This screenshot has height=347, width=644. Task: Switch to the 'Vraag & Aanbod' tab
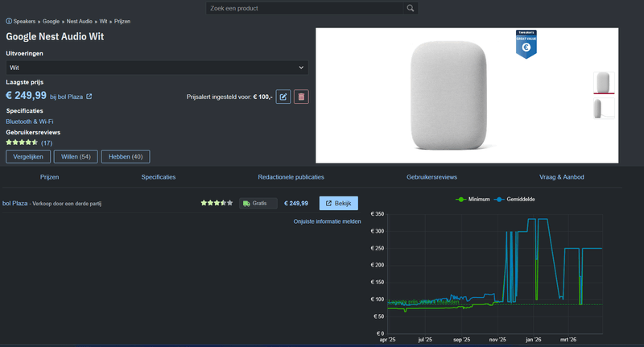(562, 177)
